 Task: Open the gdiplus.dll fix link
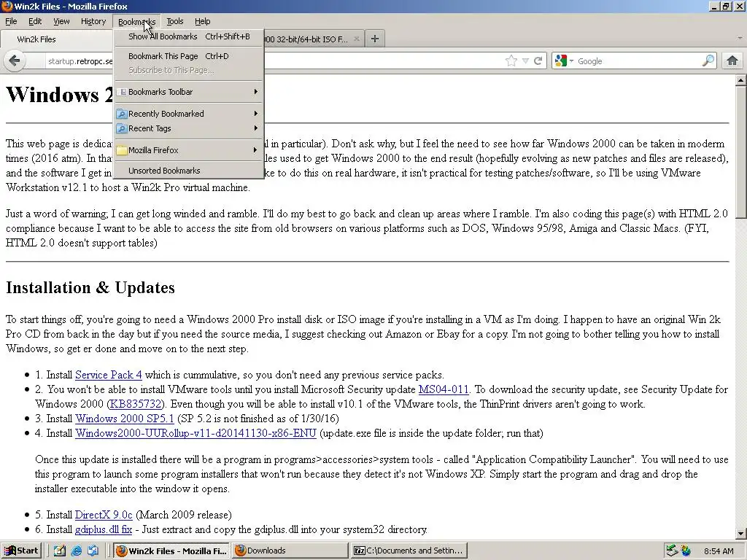coord(104,529)
